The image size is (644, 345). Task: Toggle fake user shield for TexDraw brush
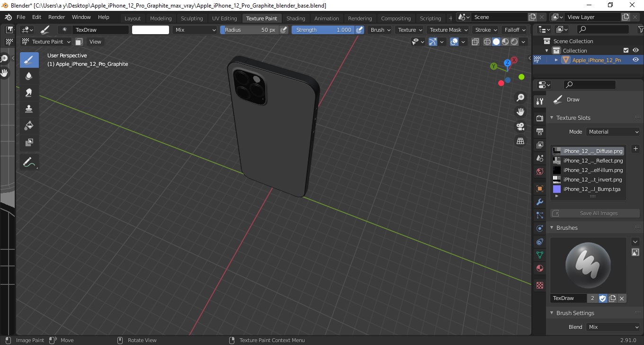point(602,299)
